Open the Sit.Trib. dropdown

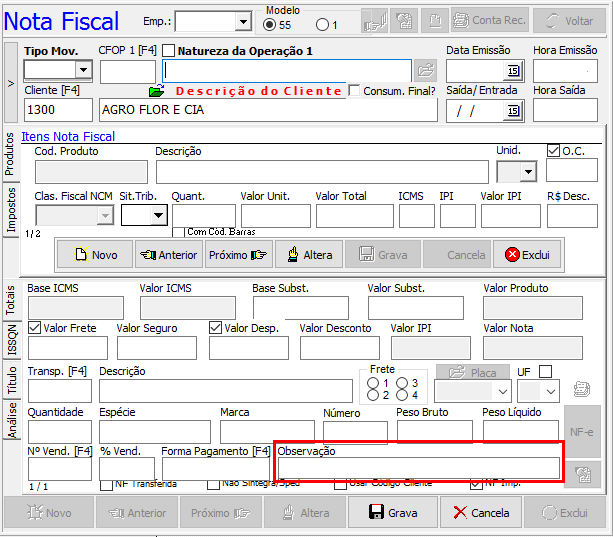pos(157,216)
